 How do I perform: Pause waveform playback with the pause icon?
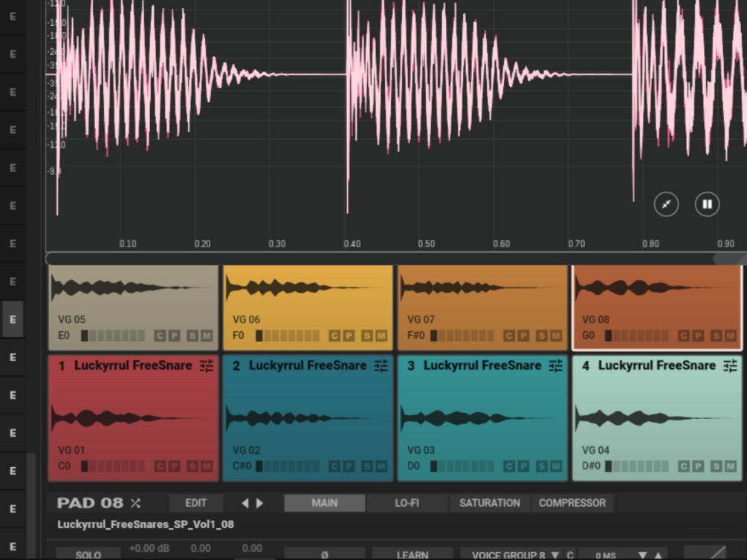coord(707,204)
